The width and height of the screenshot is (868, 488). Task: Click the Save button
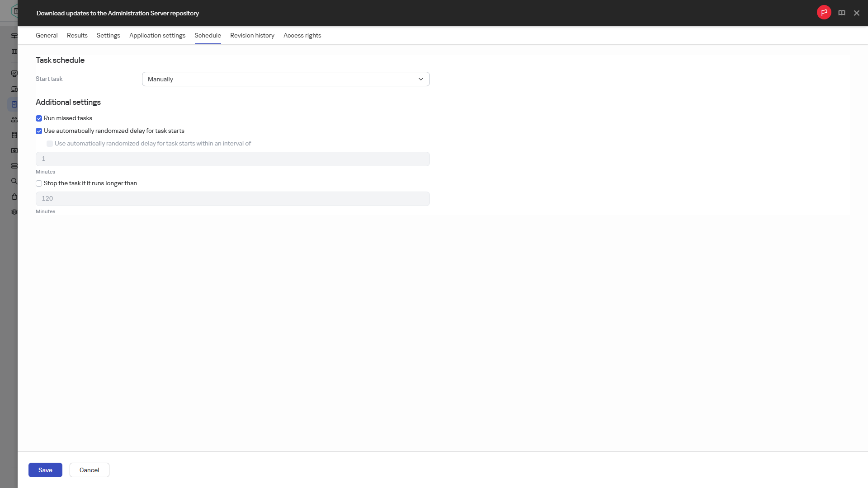click(45, 470)
